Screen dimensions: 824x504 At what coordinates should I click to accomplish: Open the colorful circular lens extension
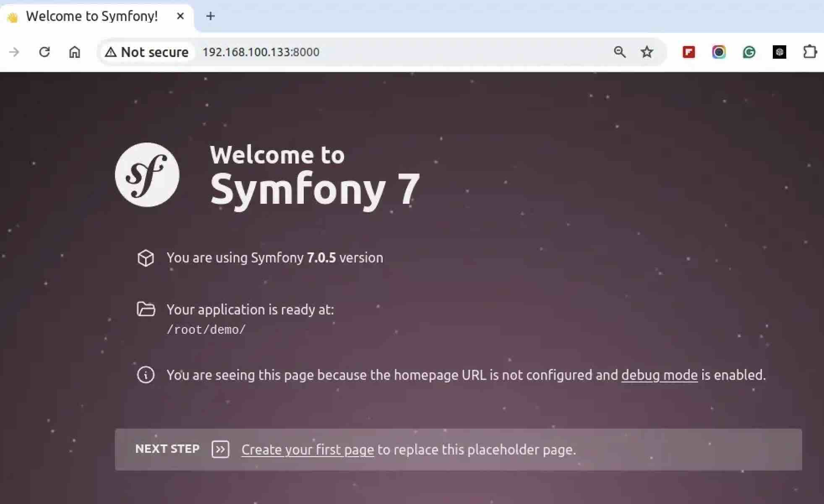click(719, 52)
